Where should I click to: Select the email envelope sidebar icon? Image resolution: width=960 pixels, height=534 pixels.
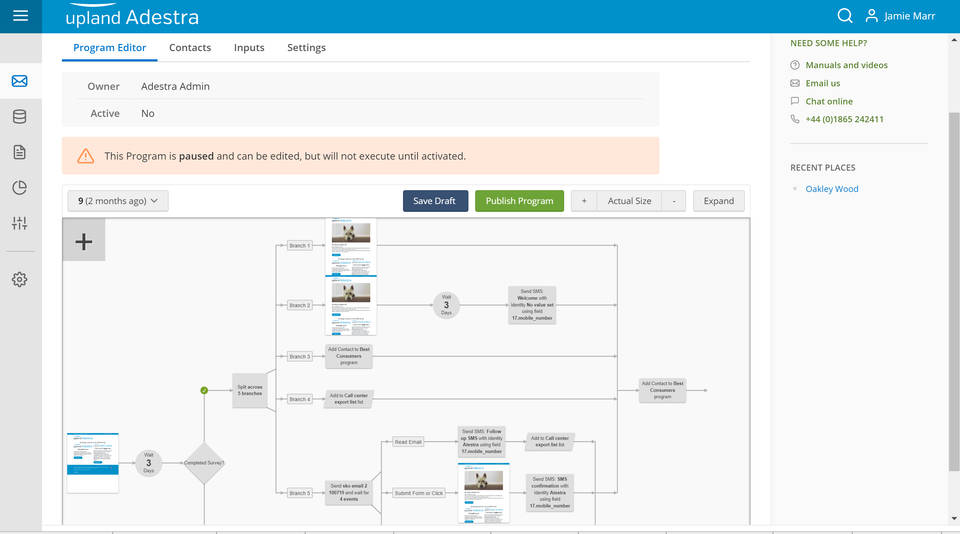pyautogui.click(x=20, y=81)
